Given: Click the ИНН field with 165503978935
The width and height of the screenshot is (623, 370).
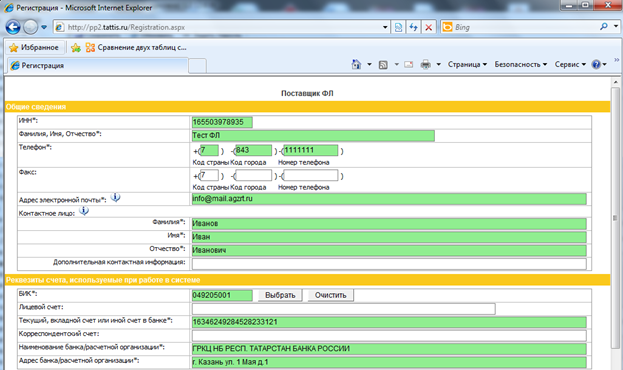Looking at the screenshot, I should point(222,122).
